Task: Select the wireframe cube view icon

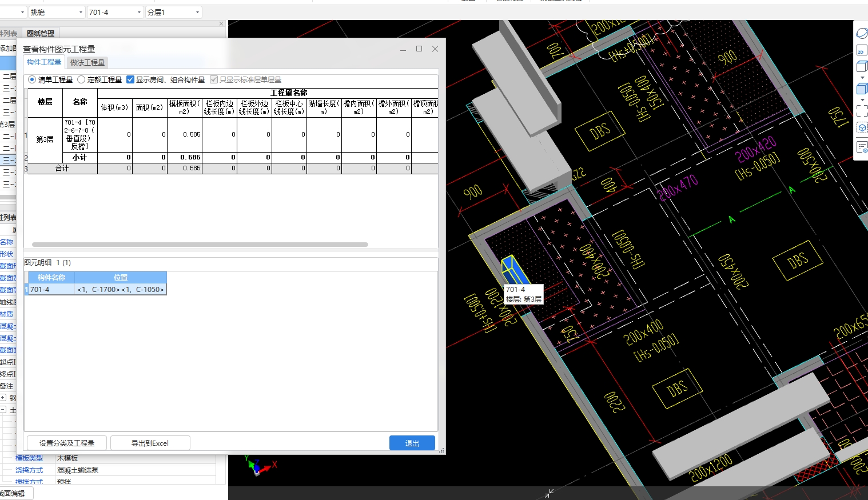Action: (862, 67)
